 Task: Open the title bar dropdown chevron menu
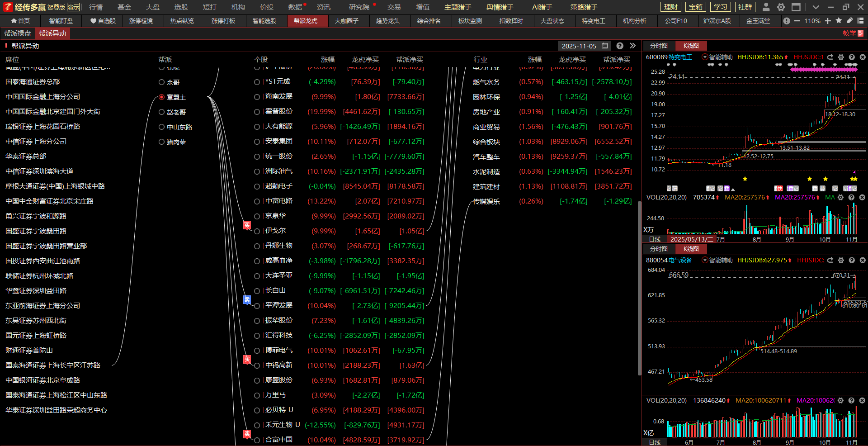coord(816,7)
